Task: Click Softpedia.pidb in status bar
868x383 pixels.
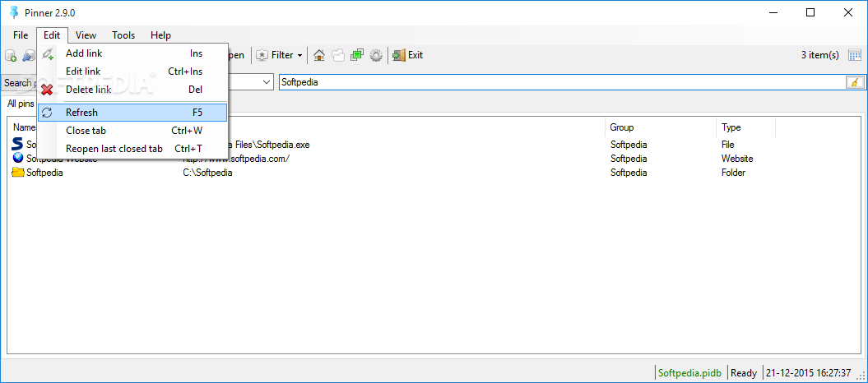Action: [691, 373]
